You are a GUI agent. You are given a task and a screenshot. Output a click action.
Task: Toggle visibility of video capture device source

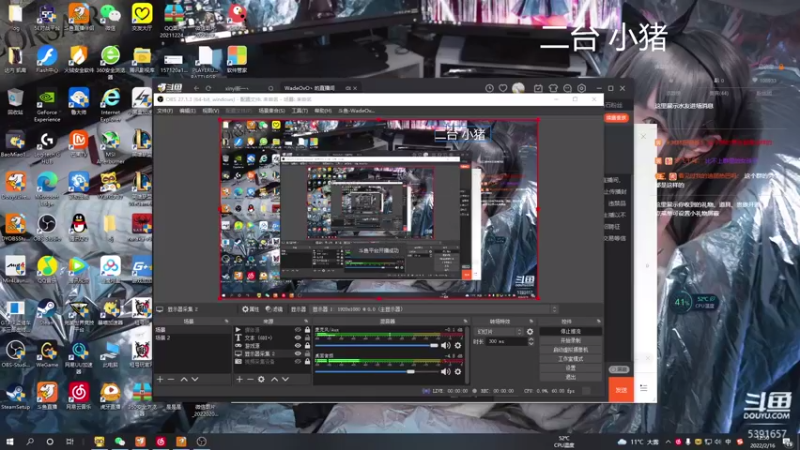298,361
